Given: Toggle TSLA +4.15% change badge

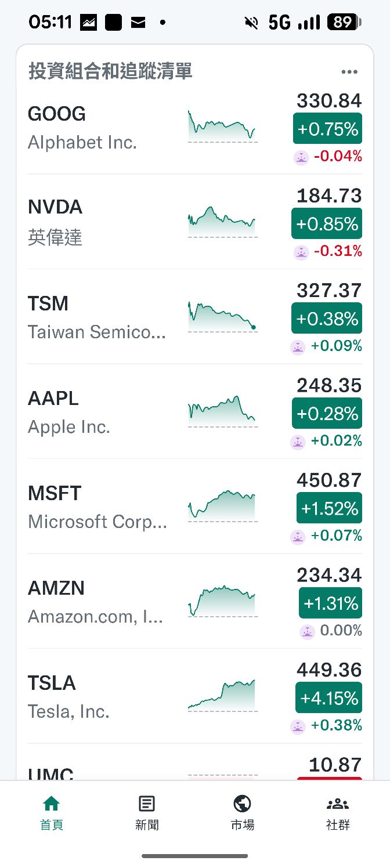Looking at the screenshot, I should (x=328, y=697).
